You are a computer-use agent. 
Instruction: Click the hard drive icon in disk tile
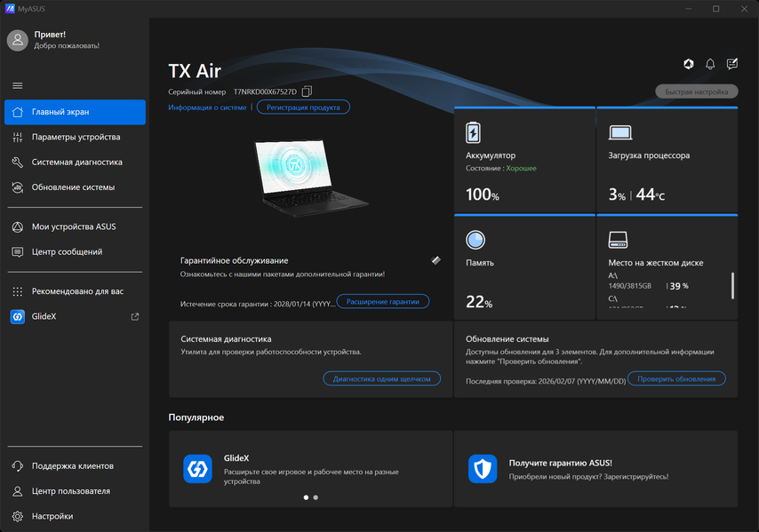(x=618, y=240)
